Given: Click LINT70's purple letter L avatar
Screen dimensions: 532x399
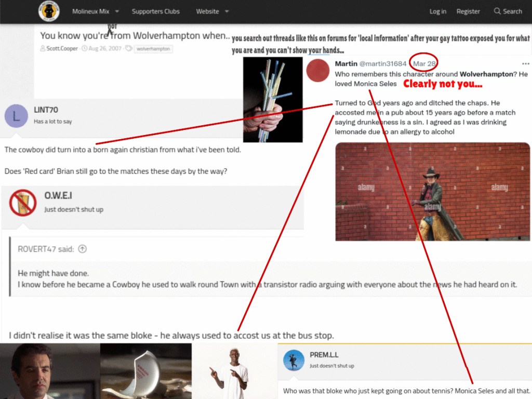Looking at the screenshot, I should [16, 115].
